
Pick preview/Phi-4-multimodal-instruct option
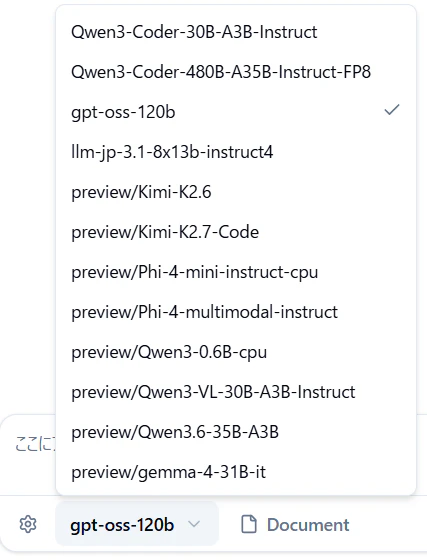pos(236,312)
